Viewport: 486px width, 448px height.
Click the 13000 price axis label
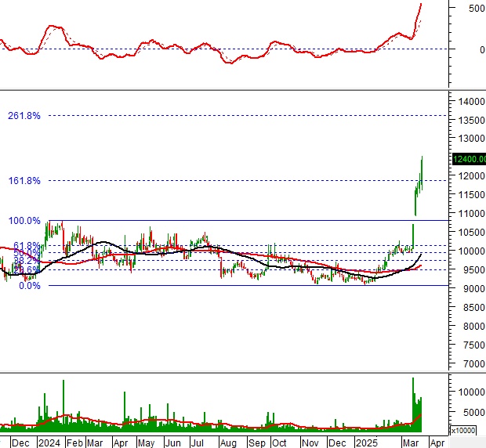tap(472, 139)
